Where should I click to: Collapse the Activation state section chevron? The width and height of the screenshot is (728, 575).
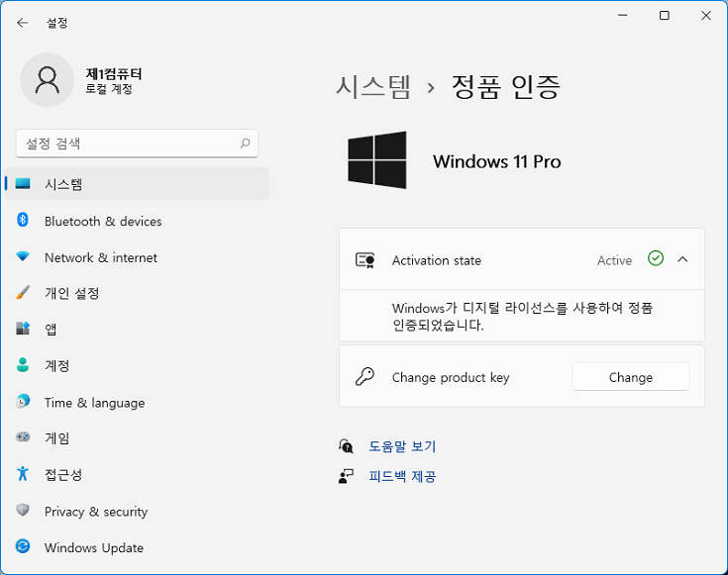[682, 259]
